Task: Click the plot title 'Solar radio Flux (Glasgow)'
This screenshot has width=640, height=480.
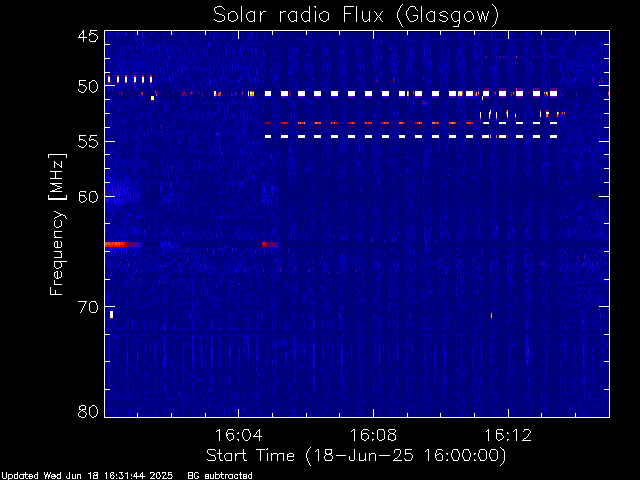Action: (356, 16)
